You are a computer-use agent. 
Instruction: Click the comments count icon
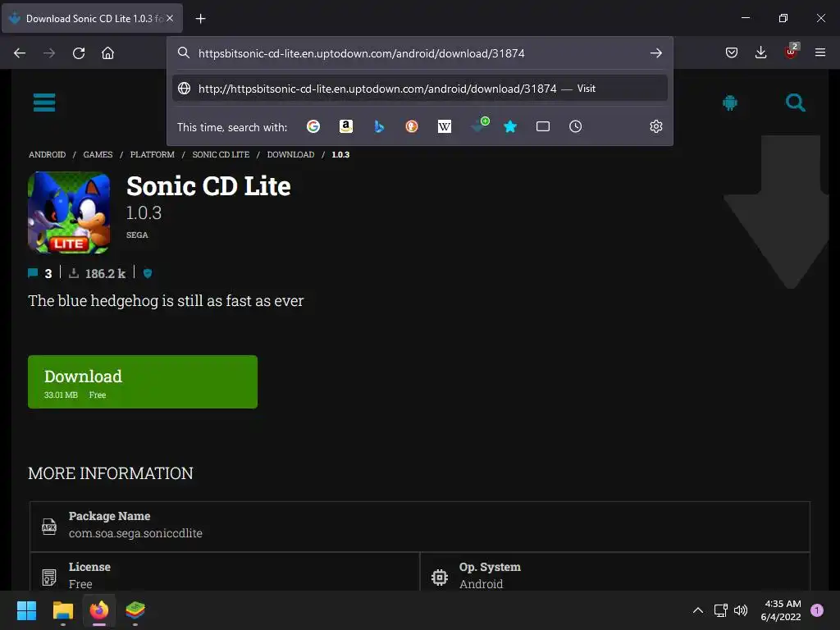tap(33, 273)
